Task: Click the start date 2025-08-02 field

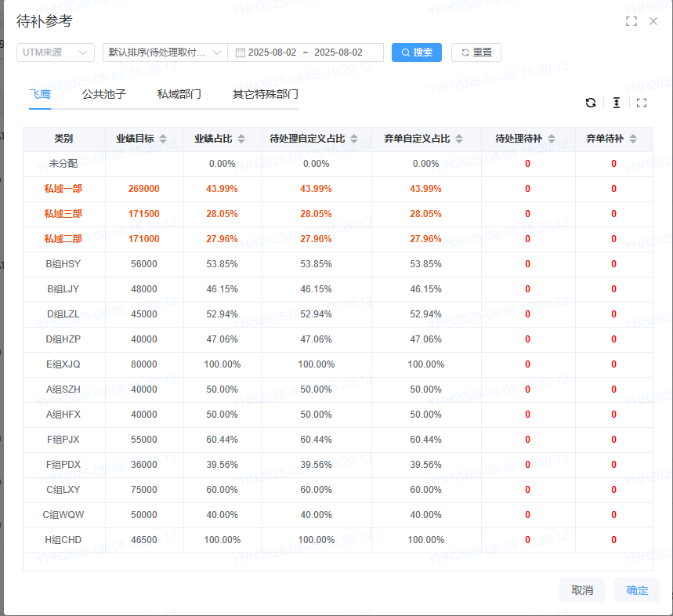Action: point(272,53)
